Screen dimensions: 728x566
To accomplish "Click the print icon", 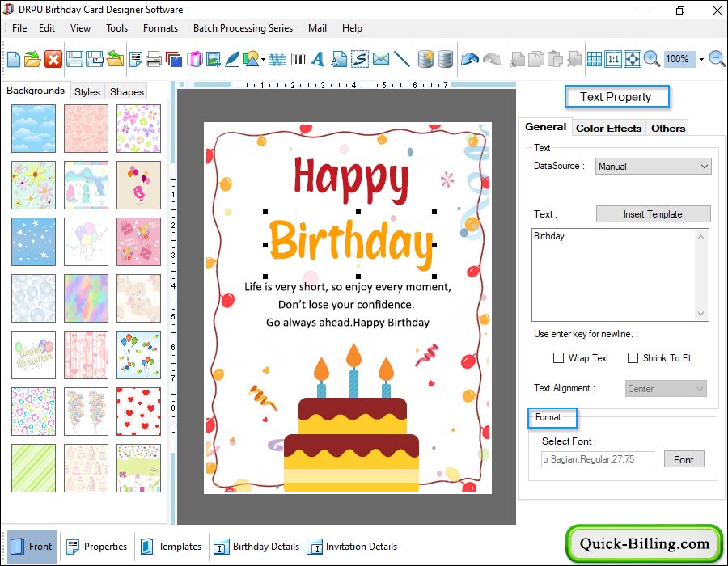I will click(153, 59).
